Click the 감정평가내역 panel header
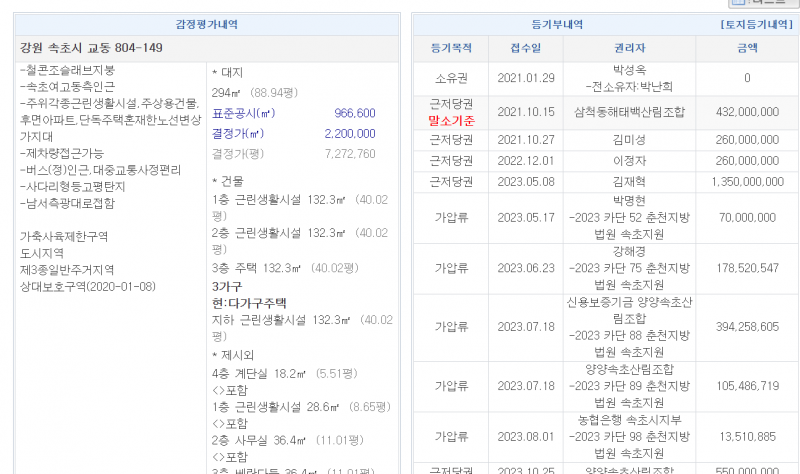The height and width of the screenshot is (474, 800). coord(207,24)
